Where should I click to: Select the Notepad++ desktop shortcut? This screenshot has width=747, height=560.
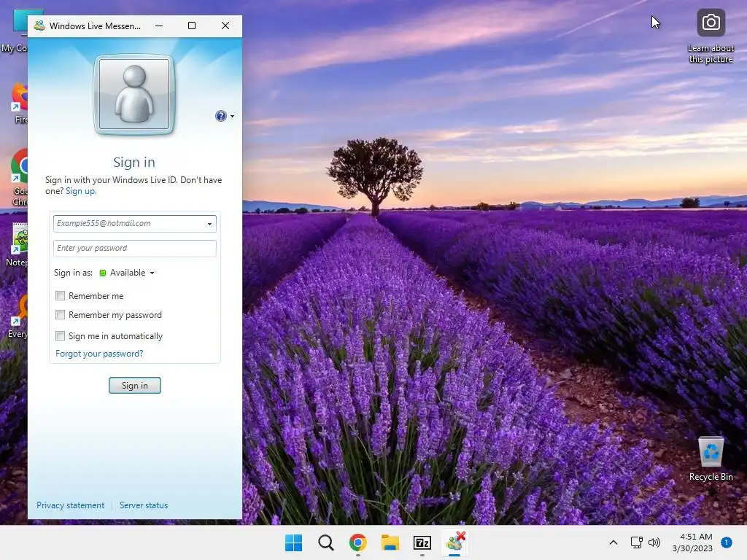(17, 245)
